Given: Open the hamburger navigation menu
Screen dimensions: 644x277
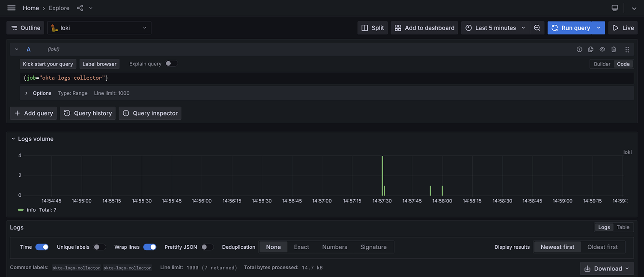Looking at the screenshot, I should [x=12, y=8].
